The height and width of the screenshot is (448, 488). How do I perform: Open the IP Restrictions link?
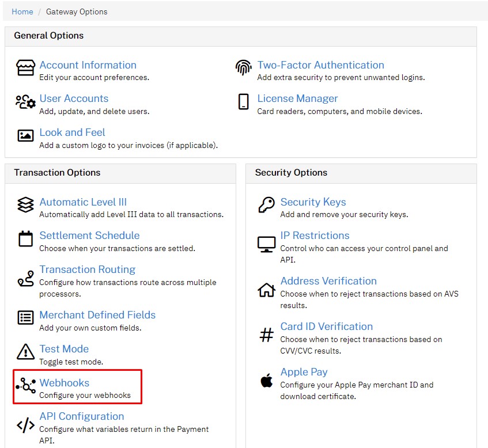coord(315,236)
